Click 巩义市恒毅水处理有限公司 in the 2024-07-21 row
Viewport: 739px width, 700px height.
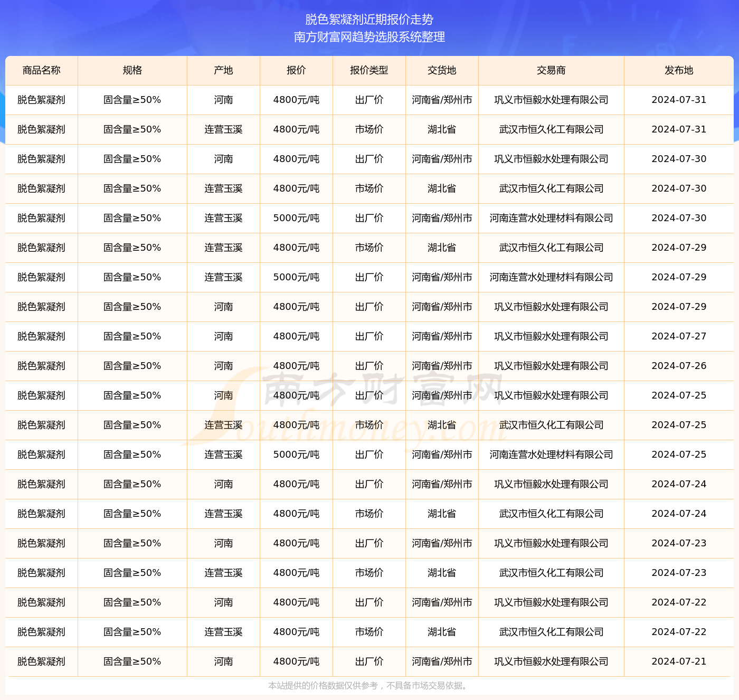point(551,661)
